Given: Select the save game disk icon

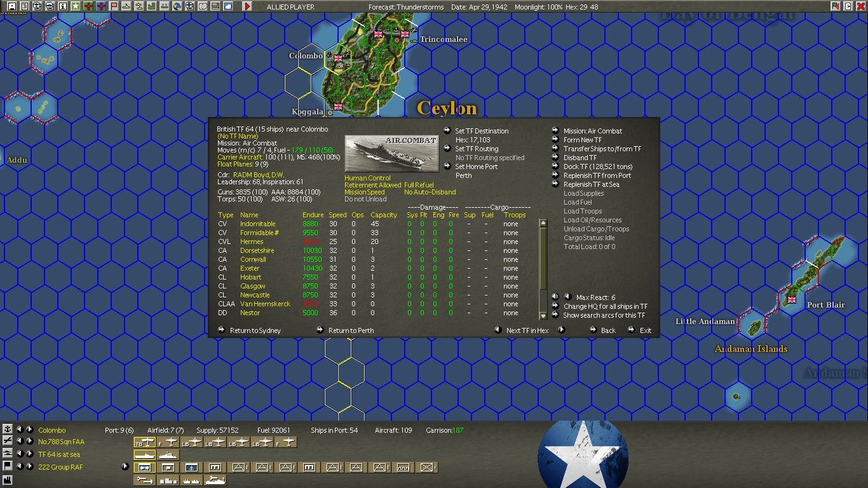Looking at the screenshot, I should pyautogui.click(x=11, y=6).
